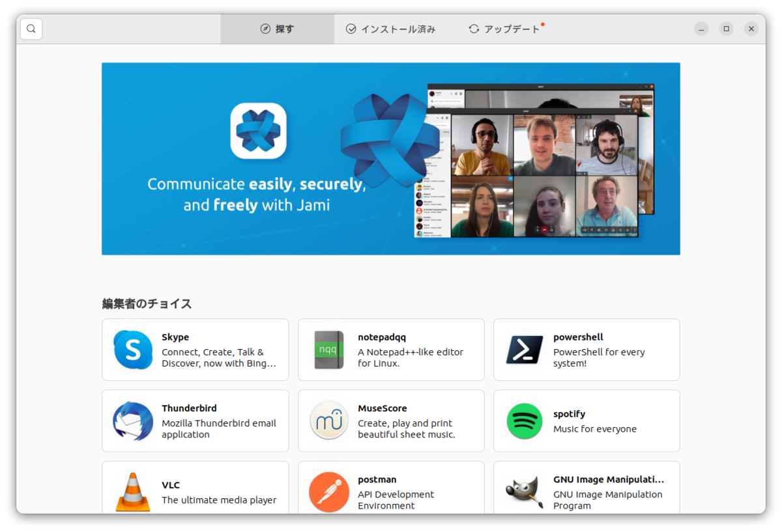
Task: Click "API Development Environment" description
Action: (x=396, y=499)
